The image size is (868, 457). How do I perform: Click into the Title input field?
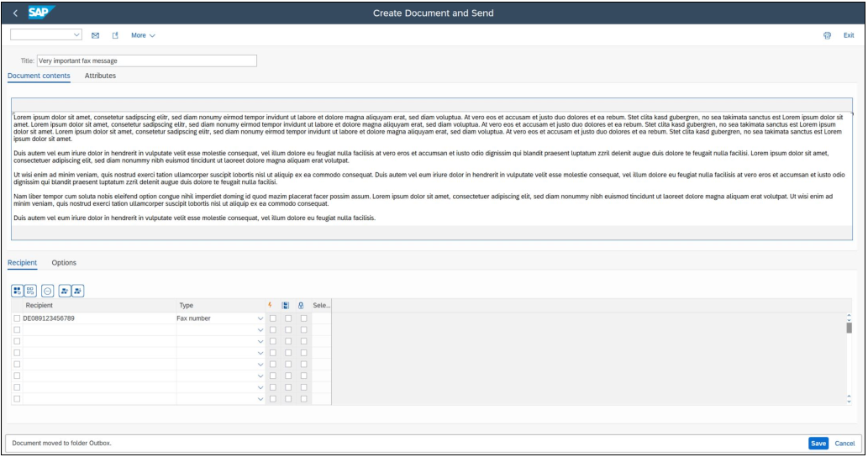click(x=146, y=60)
